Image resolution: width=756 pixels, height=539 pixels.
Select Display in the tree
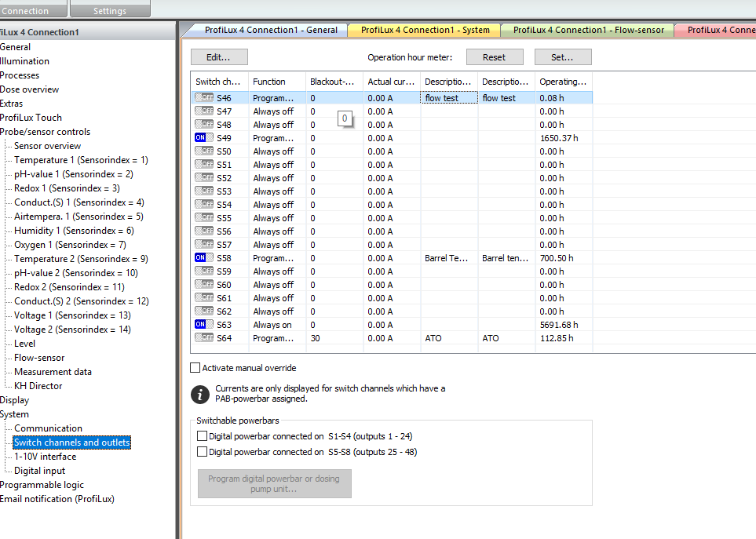click(14, 400)
